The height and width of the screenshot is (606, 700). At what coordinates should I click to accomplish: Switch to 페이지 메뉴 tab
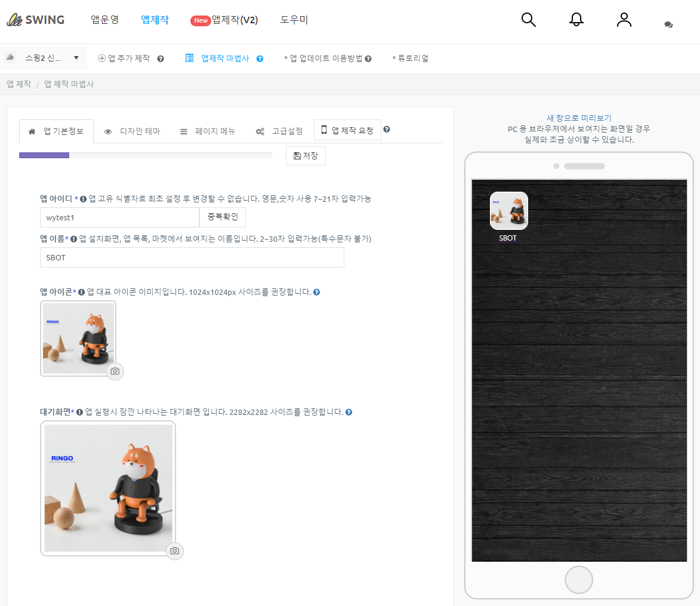pyautogui.click(x=208, y=131)
